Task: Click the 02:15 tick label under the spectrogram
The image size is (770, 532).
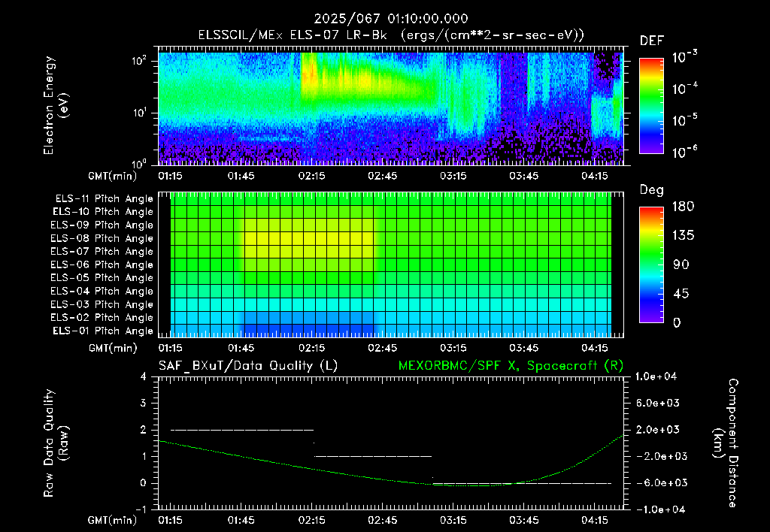Action: pos(312,176)
